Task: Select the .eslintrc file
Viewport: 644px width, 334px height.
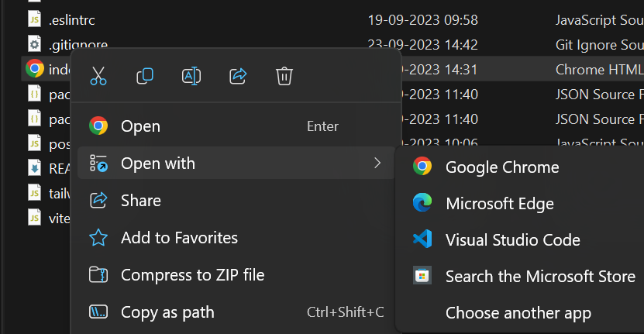Action: click(71, 19)
